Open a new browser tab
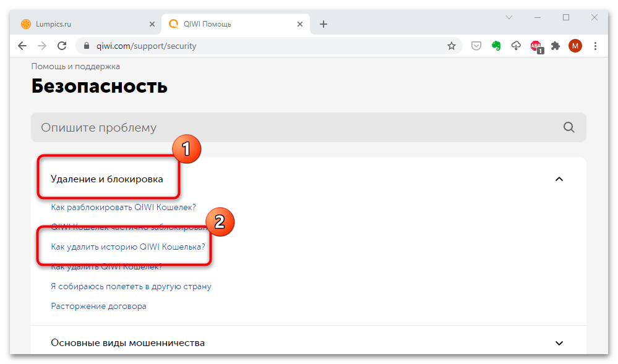 [x=323, y=24]
